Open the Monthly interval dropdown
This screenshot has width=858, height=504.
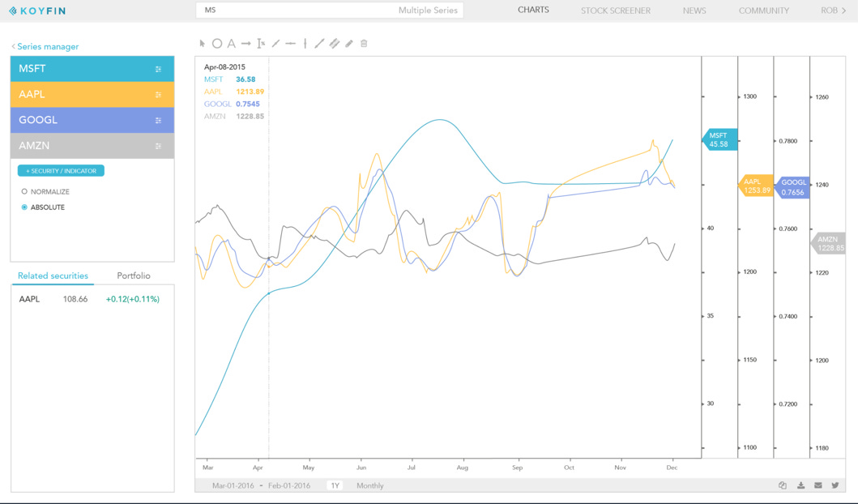pyautogui.click(x=370, y=485)
